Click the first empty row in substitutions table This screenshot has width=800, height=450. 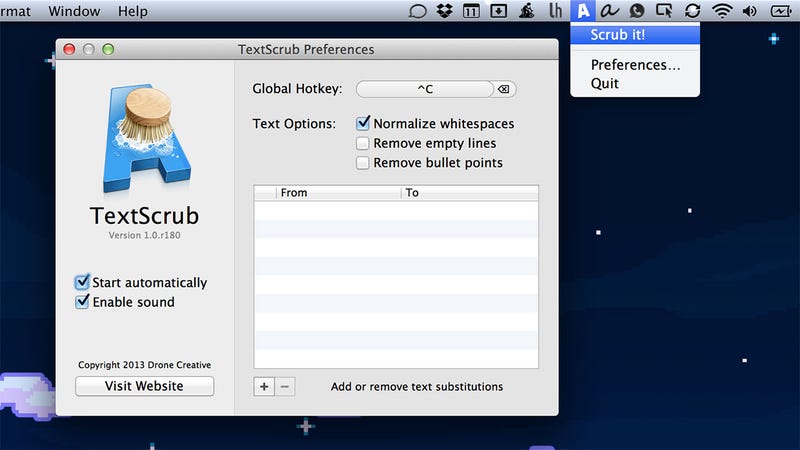pyautogui.click(x=396, y=210)
